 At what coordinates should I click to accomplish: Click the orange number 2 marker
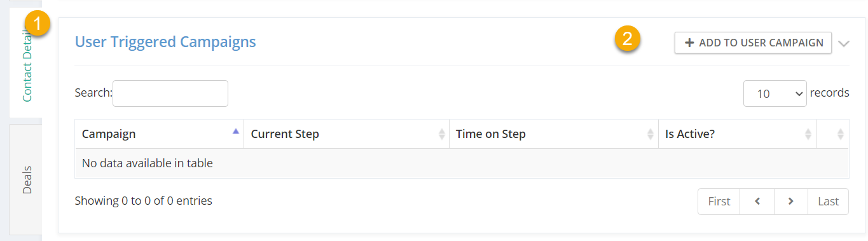tap(628, 39)
